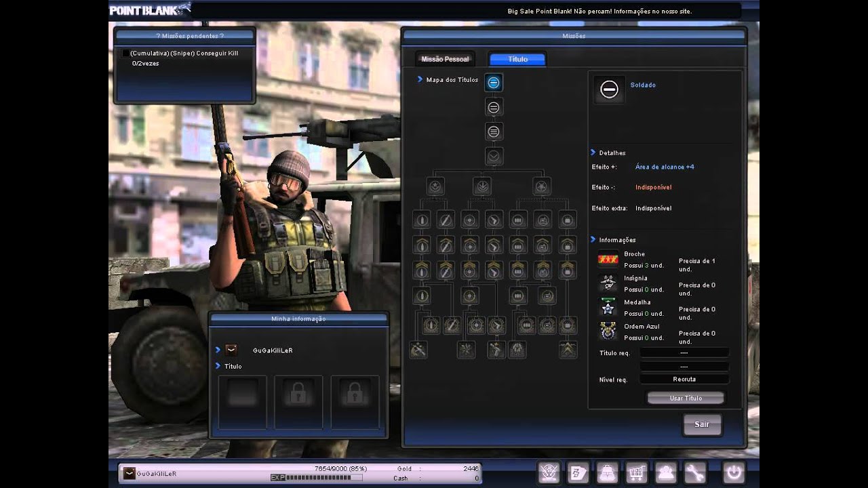Select the two-line title icon in tree
This screenshot has width=868, height=488.
click(494, 107)
